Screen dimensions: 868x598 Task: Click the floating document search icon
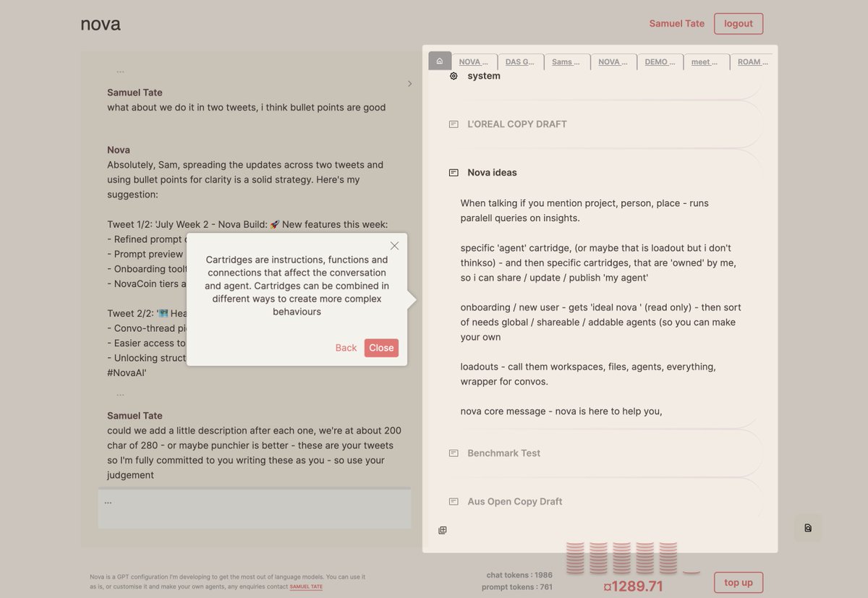tap(808, 528)
